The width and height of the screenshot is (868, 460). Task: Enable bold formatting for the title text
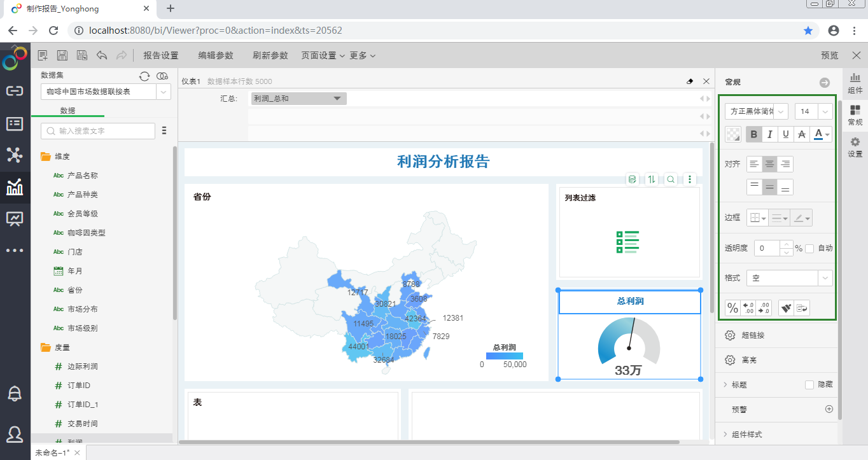[x=753, y=134]
